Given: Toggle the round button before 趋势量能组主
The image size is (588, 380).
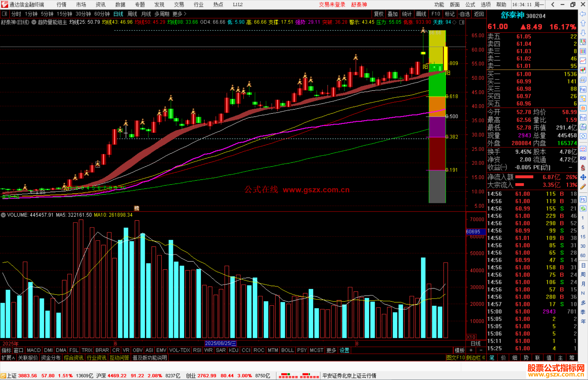Looking at the screenshot, I should (x=34, y=22).
